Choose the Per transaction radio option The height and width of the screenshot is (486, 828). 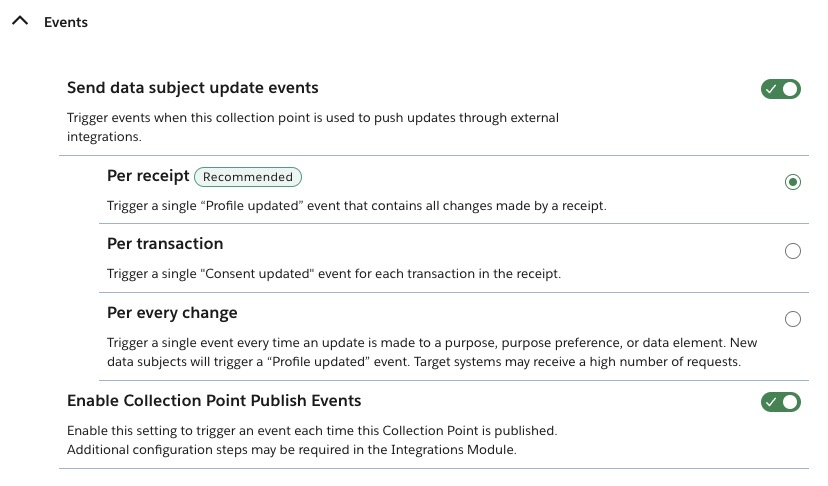[793, 251]
